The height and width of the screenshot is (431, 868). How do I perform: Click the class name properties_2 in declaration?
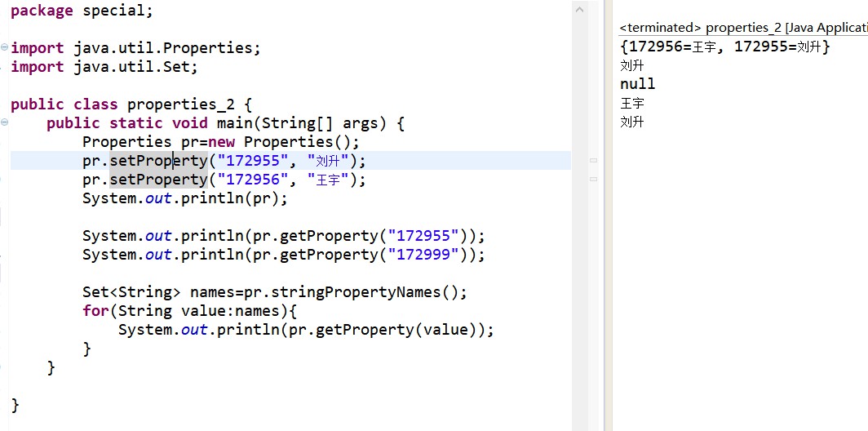[x=181, y=104]
